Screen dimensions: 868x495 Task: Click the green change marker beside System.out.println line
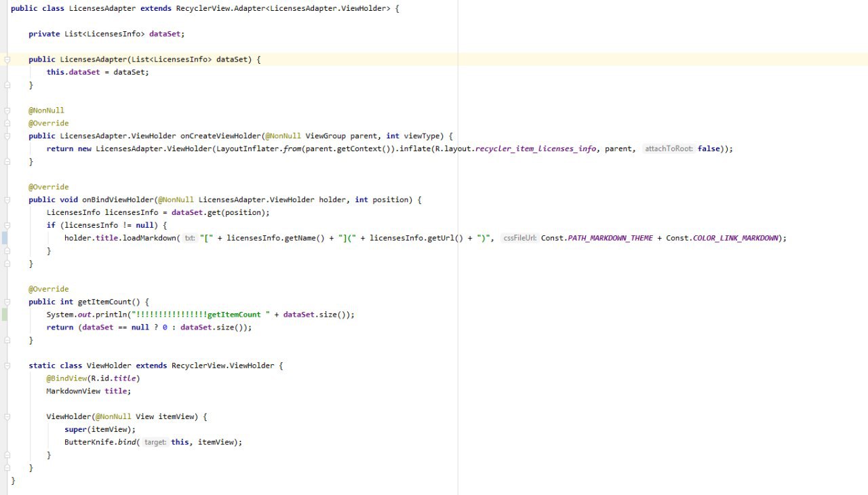coord(5,315)
